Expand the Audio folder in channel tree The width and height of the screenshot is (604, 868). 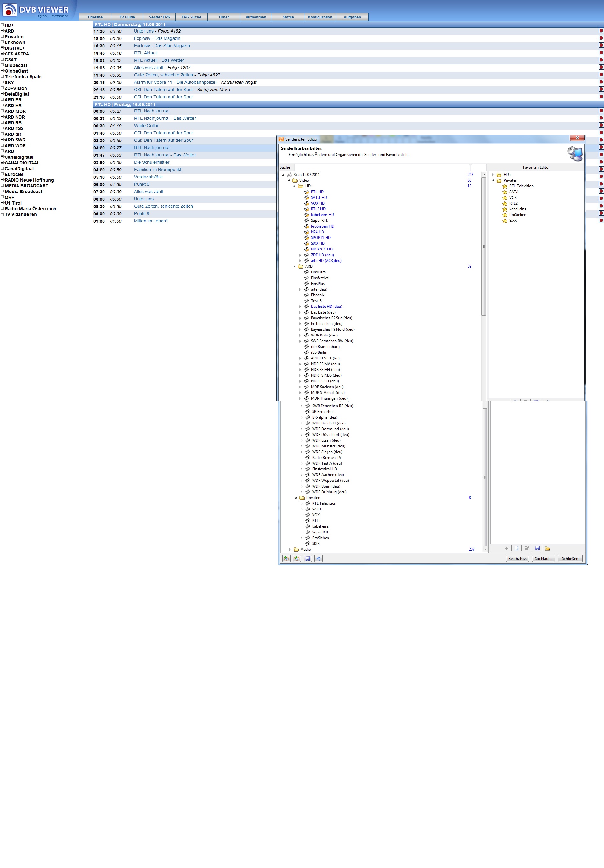click(x=290, y=549)
